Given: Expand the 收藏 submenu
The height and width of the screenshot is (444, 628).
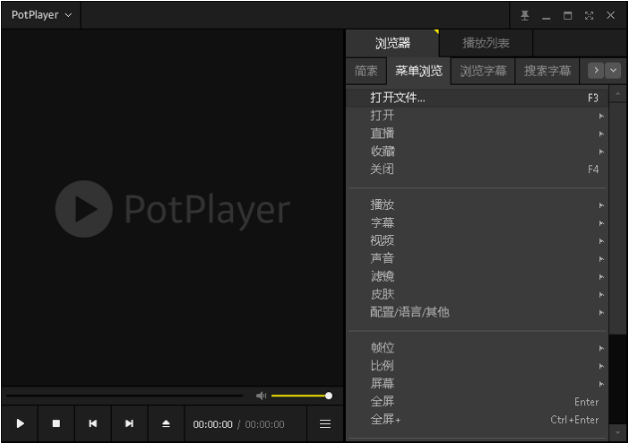Looking at the screenshot, I should click(x=477, y=151).
